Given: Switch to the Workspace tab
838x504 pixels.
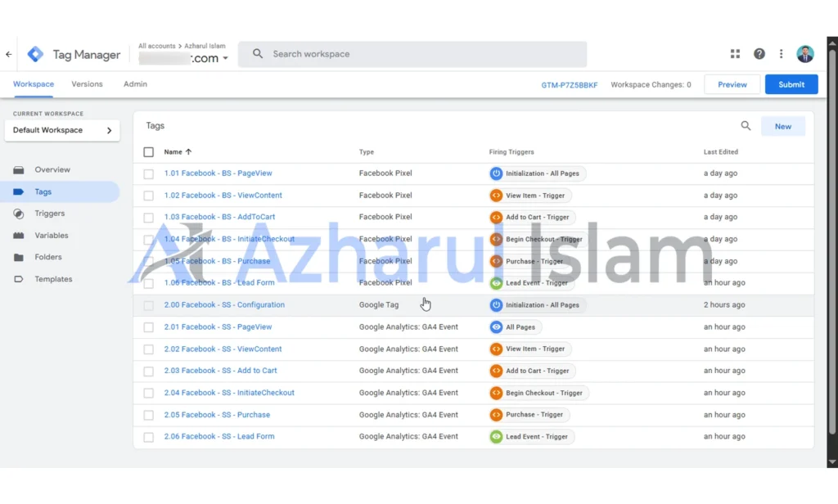Looking at the screenshot, I should 33,84.
